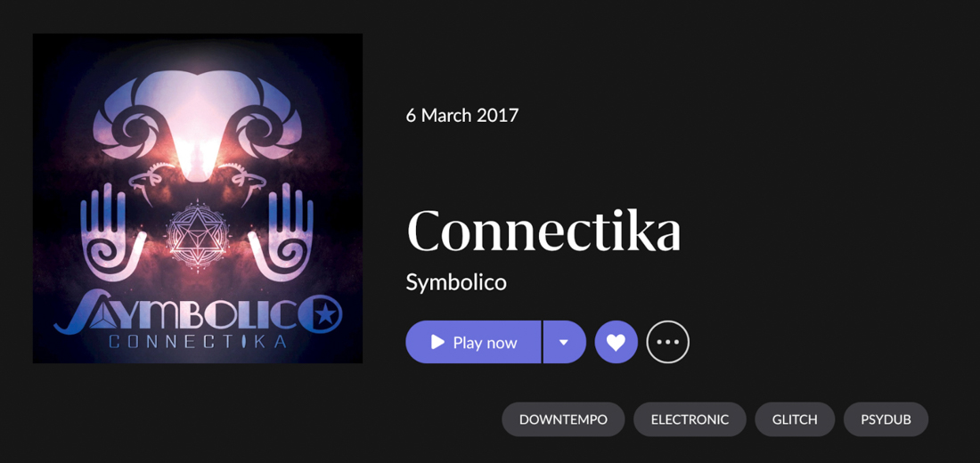Click the star emblem ending the Symbolico logo

pyautogui.click(x=325, y=315)
